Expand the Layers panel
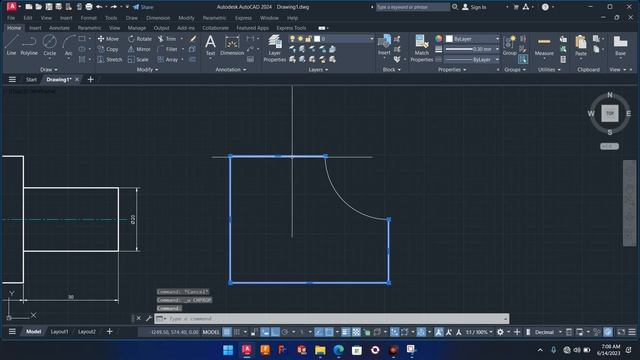The width and height of the screenshot is (640, 360). 318,69
